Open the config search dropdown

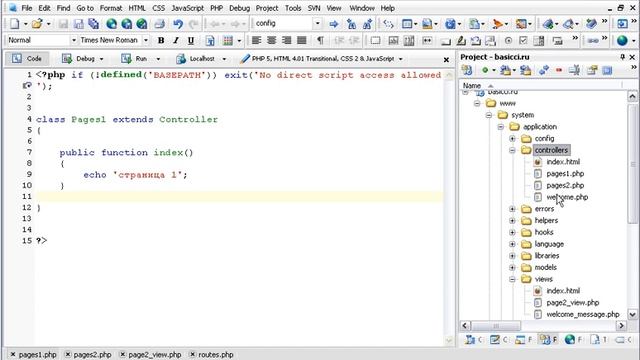point(318,24)
